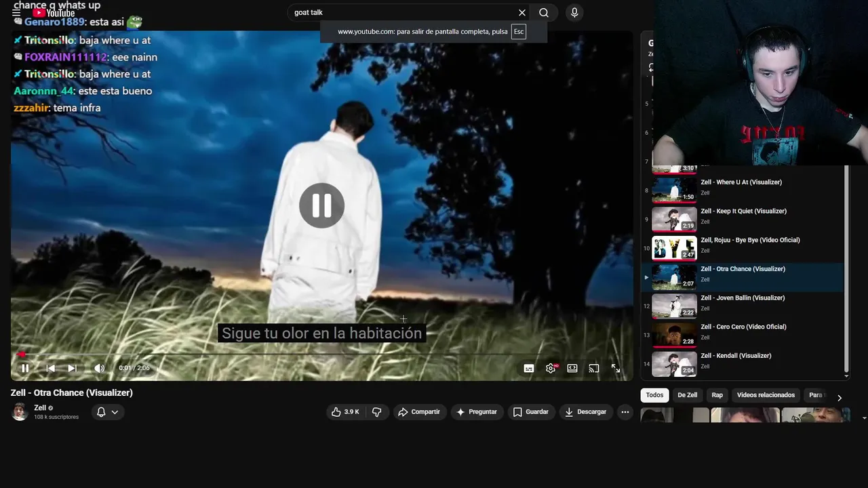Select the 'De Zell' filter chip
This screenshot has width=868, height=488.
687,395
